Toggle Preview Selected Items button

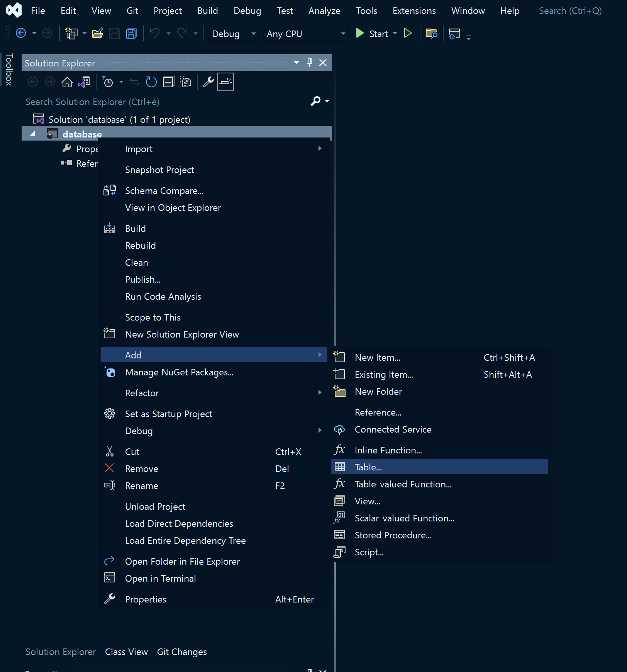[x=225, y=82]
